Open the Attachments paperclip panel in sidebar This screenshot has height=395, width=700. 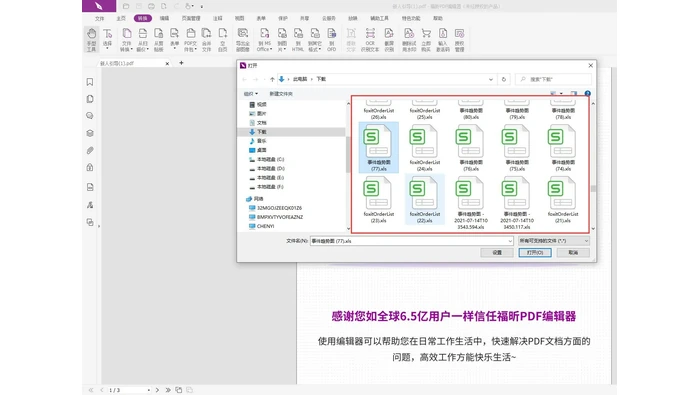coord(90,150)
